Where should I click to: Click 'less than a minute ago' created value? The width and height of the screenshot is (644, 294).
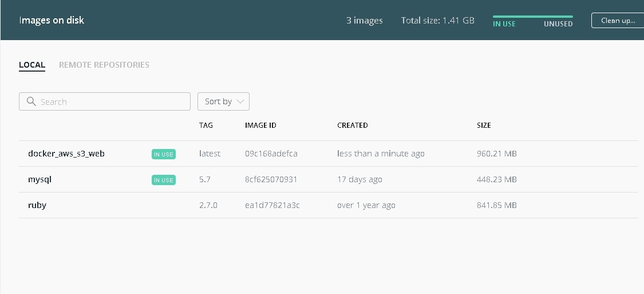click(381, 154)
